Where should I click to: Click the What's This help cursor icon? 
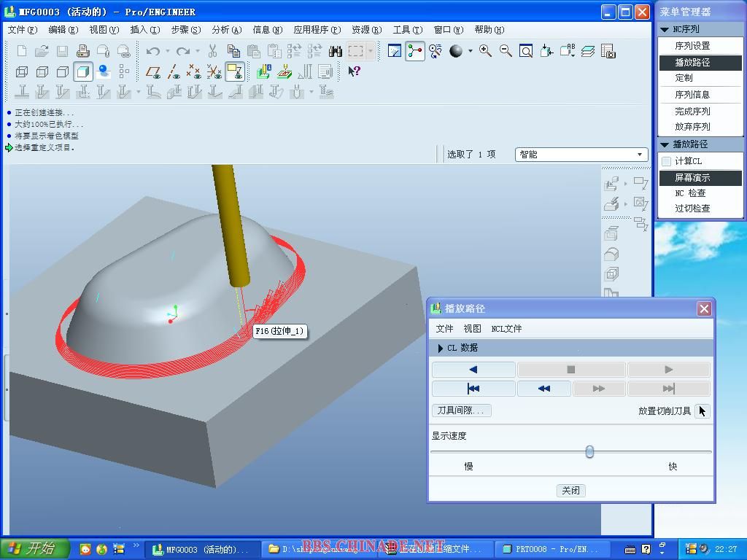354,71
